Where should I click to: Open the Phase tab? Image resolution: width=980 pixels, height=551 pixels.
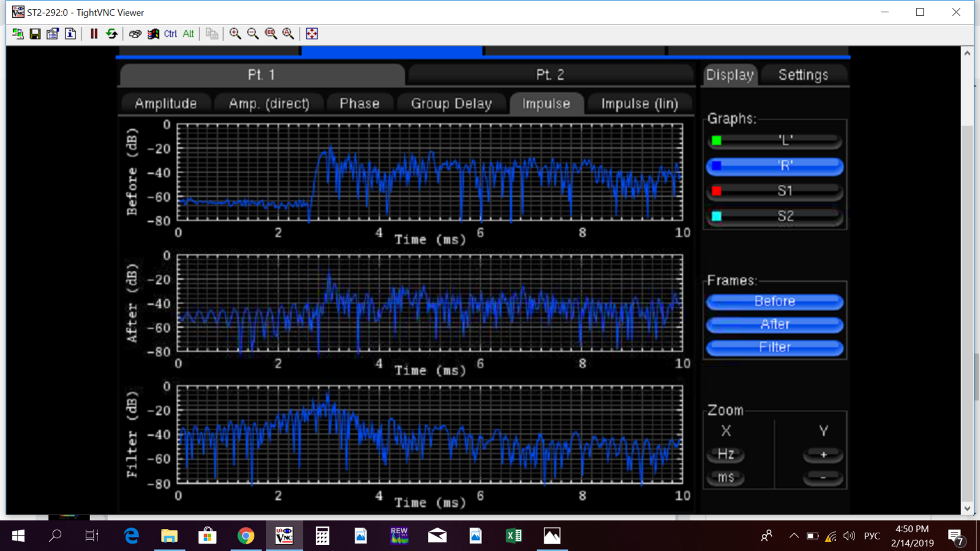coord(360,103)
